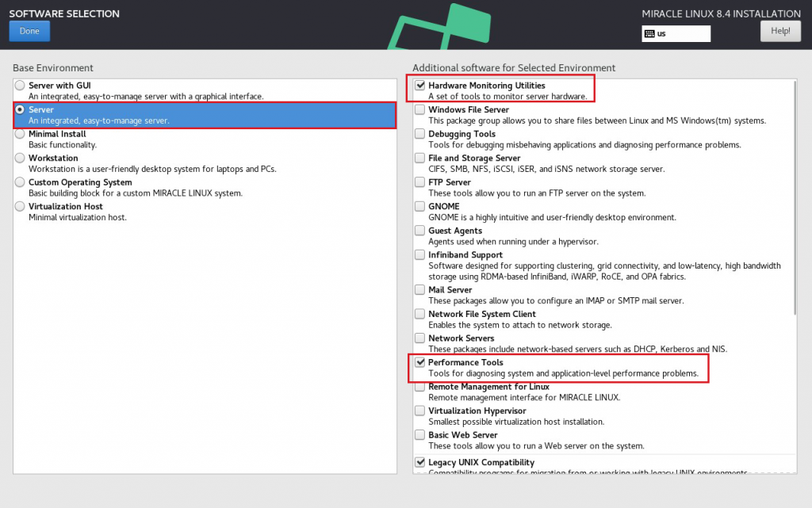Open the 'us' keyboard layout selector

[676, 33]
